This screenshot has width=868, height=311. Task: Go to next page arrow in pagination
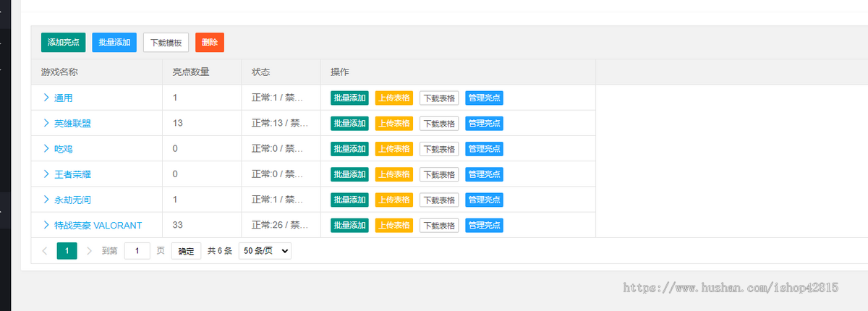click(x=89, y=251)
